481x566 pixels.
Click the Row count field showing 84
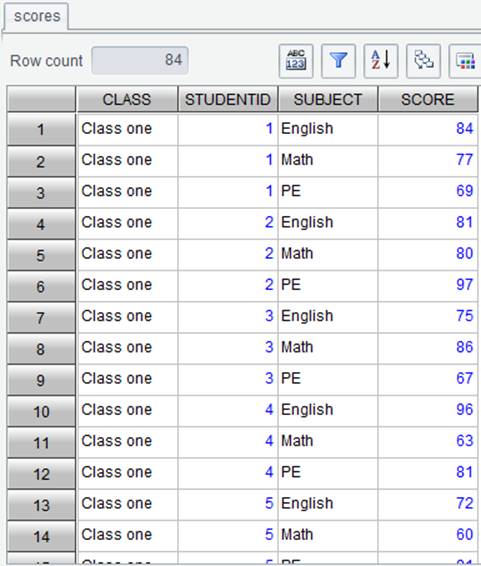pos(140,60)
